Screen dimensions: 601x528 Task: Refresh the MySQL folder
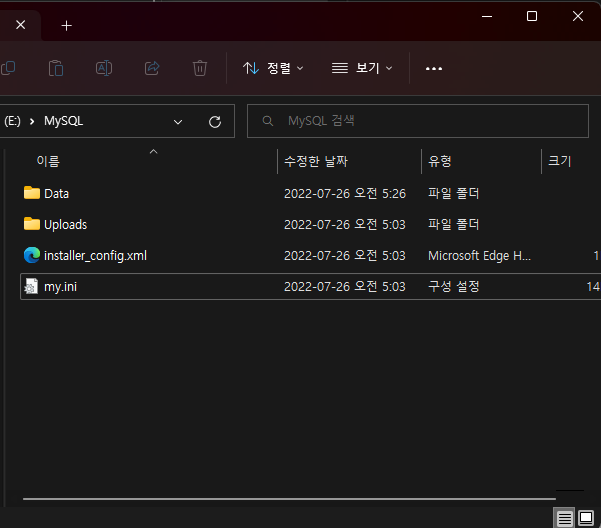tap(215, 122)
